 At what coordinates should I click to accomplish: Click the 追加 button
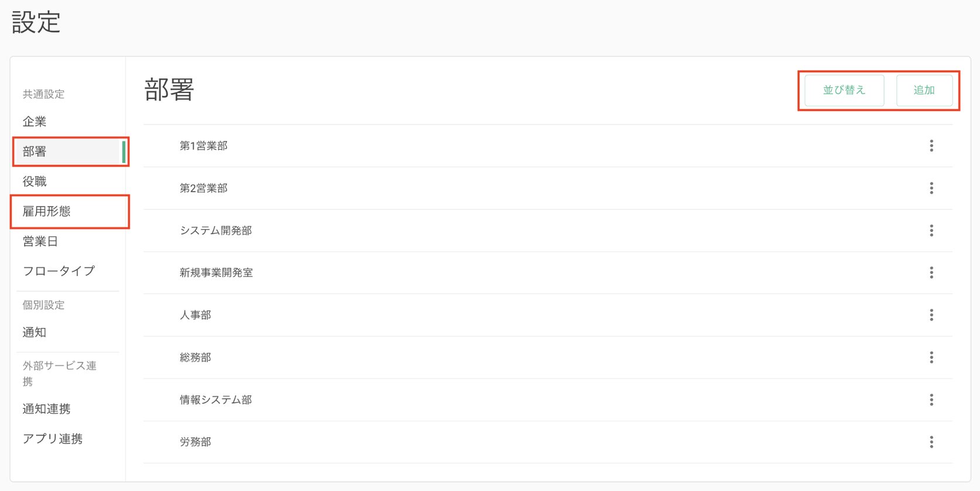[924, 90]
